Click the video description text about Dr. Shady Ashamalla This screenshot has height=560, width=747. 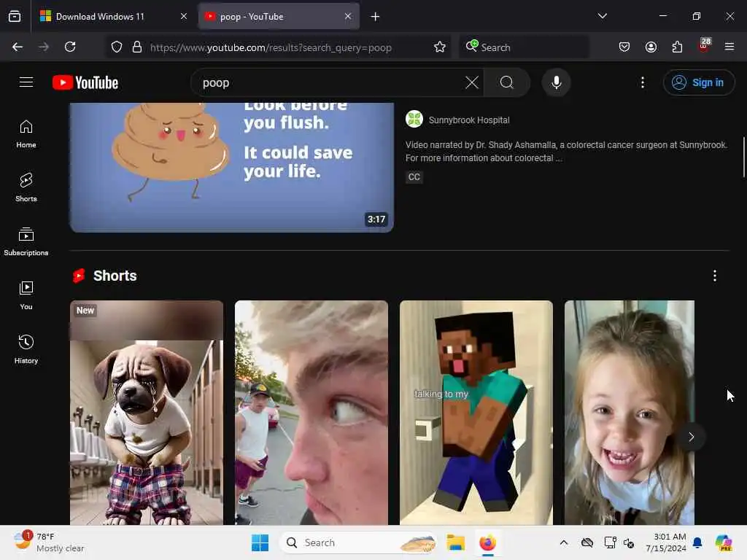tap(566, 152)
